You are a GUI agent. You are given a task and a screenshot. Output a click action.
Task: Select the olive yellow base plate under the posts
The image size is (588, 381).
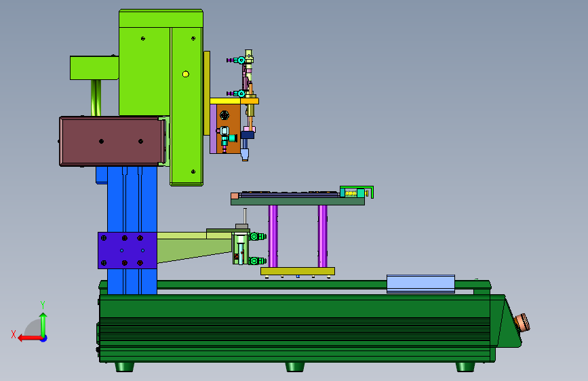[x=298, y=271]
